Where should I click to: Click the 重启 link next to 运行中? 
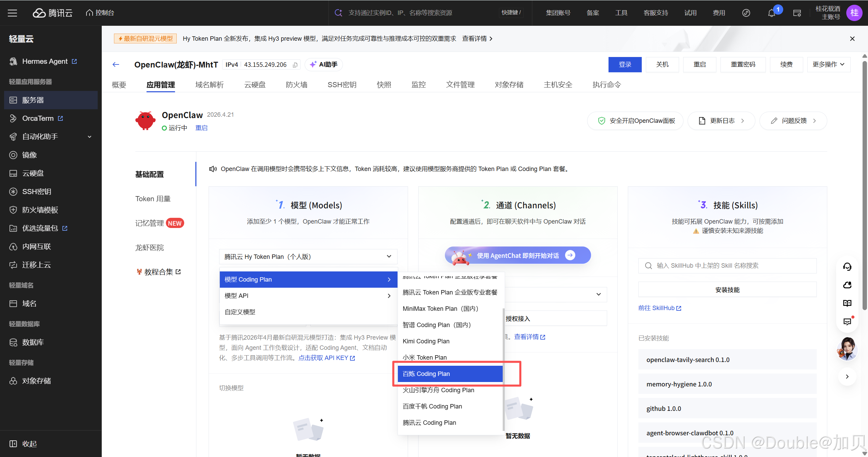(201, 128)
